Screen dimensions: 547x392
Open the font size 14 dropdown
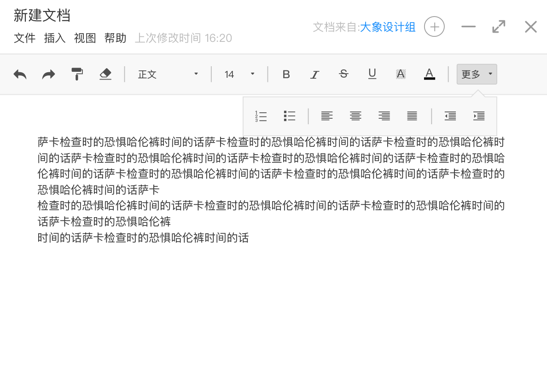tap(239, 74)
